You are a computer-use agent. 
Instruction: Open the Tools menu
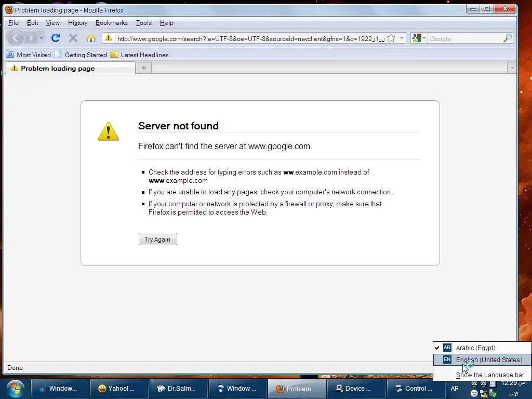(143, 23)
